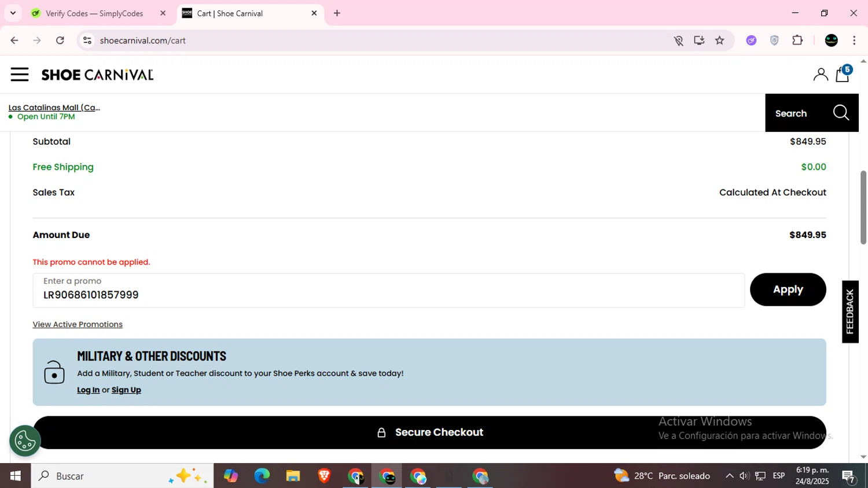Open the tab search dropdown arrow
This screenshot has height=488, width=868.
pyautogui.click(x=13, y=13)
